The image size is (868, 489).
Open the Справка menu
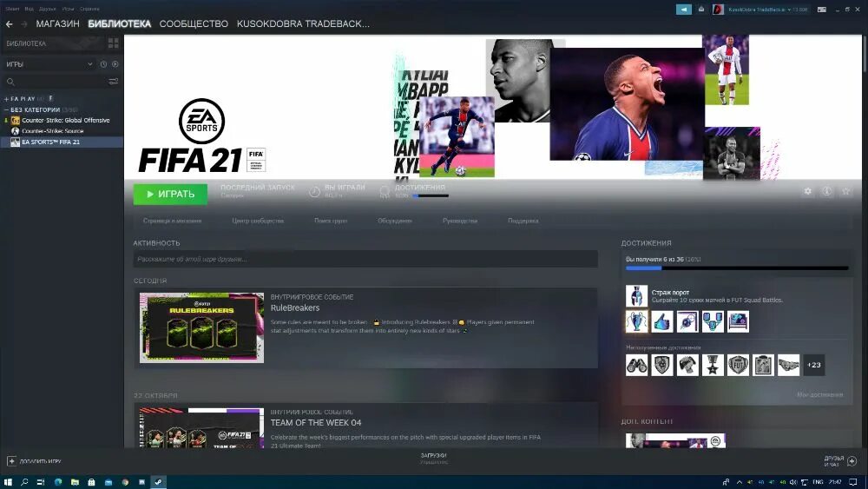point(89,9)
